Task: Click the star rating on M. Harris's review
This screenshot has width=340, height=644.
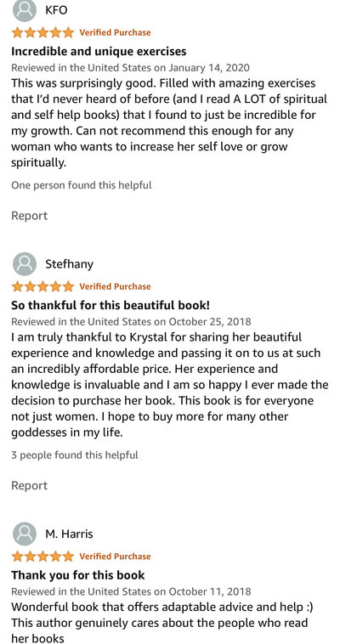Action: coord(42,556)
